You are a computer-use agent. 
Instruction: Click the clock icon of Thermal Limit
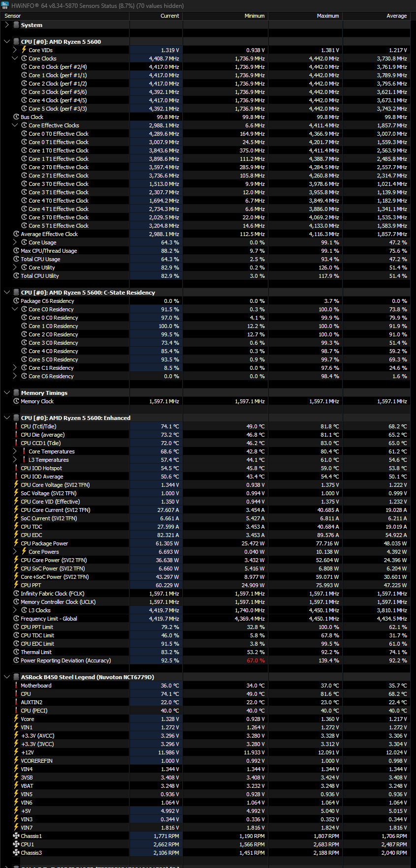pyautogui.click(x=16, y=652)
